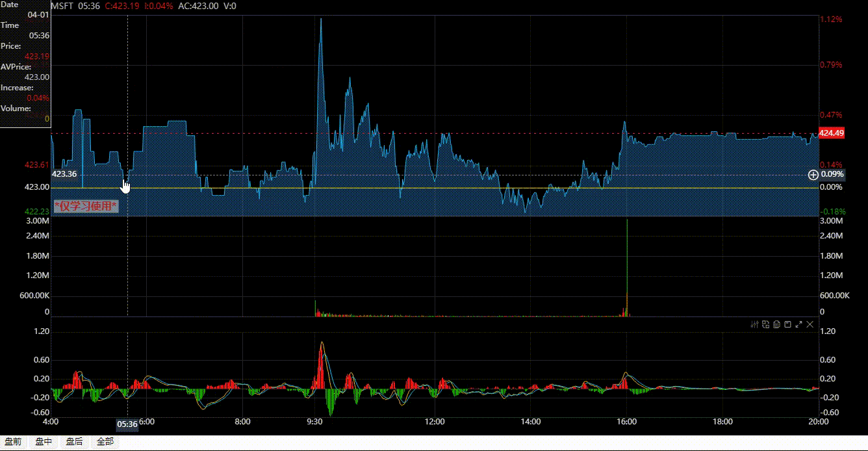Expand the indicator panel using diagonal arrows icon
This screenshot has height=451, width=868.
click(798, 324)
